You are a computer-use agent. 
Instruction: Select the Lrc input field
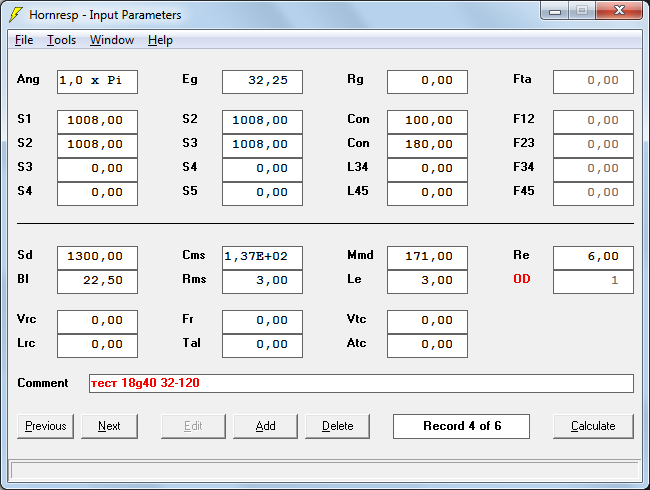(97, 346)
